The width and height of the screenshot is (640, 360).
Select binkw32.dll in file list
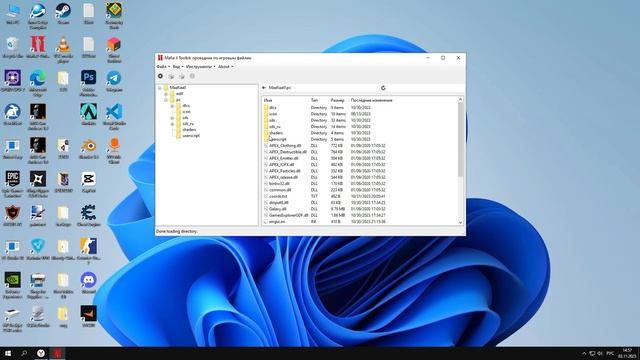pos(279,184)
